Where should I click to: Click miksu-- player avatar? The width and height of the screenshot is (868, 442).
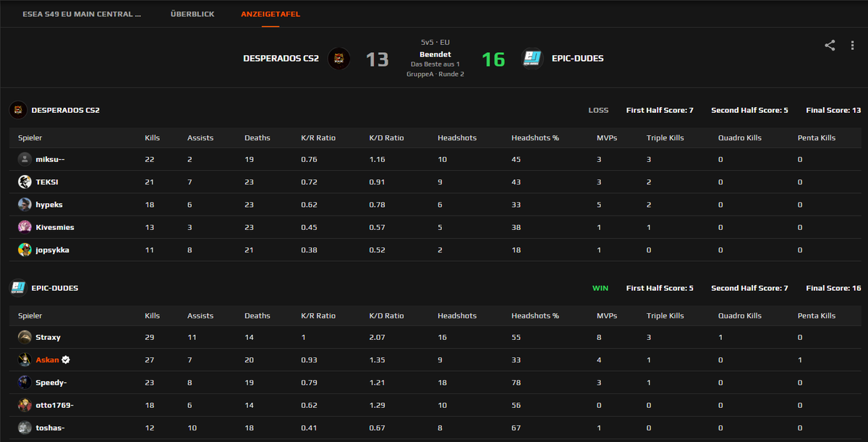coord(25,159)
